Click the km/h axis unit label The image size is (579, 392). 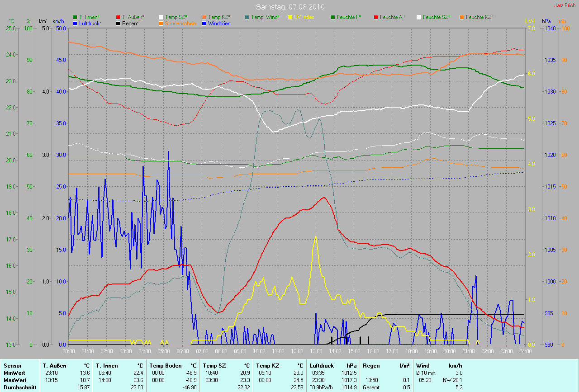[x=58, y=21]
